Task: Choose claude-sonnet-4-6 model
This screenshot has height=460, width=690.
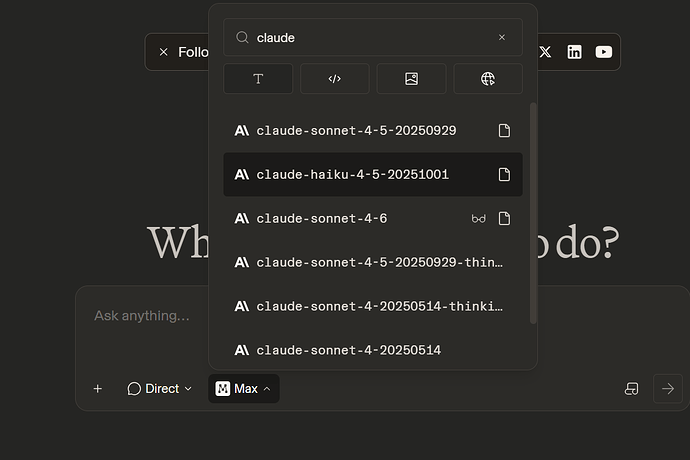Action: pos(373,218)
